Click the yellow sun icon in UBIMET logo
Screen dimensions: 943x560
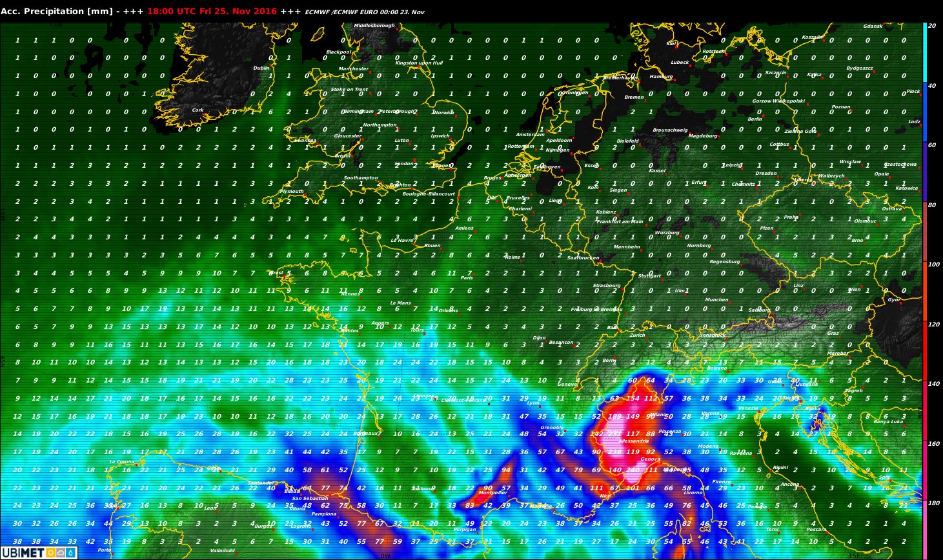pyautogui.click(x=50, y=553)
